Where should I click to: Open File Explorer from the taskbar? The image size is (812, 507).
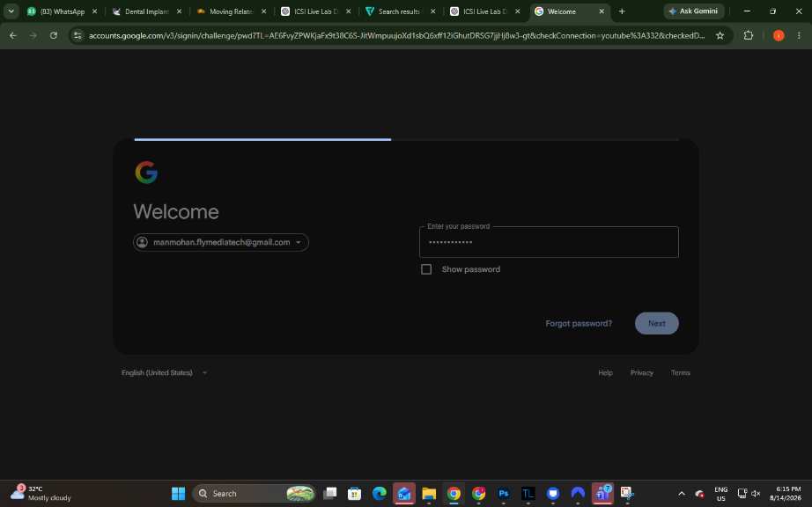pos(429,493)
